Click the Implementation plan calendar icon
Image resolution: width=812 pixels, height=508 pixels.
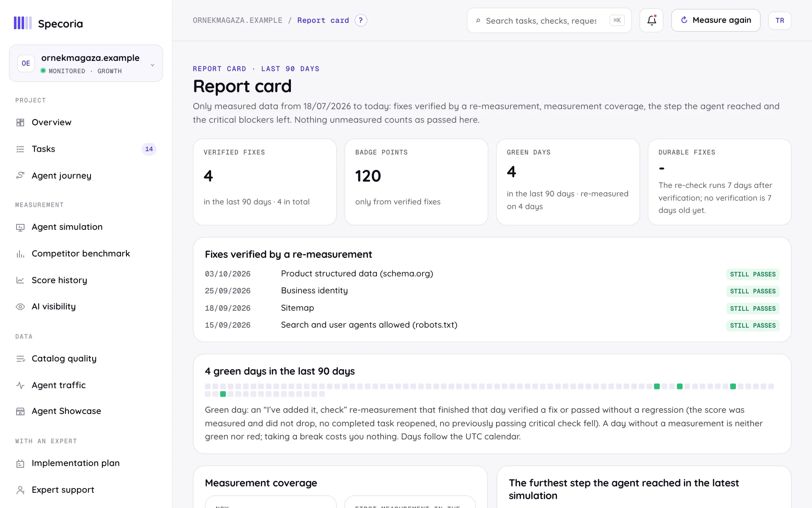pos(20,464)
